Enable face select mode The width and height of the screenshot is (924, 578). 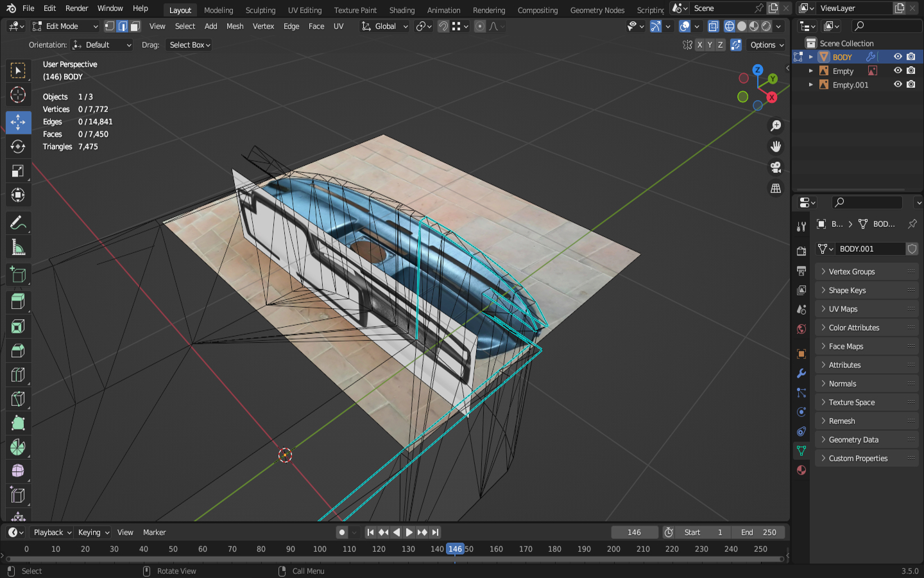[x=135, y=26]
